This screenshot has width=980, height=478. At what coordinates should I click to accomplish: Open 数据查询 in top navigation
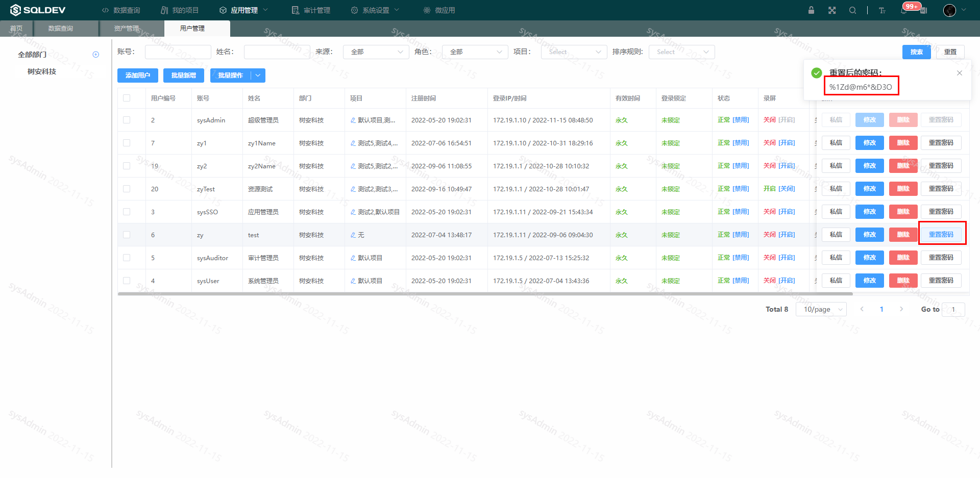tap(121, 10)
